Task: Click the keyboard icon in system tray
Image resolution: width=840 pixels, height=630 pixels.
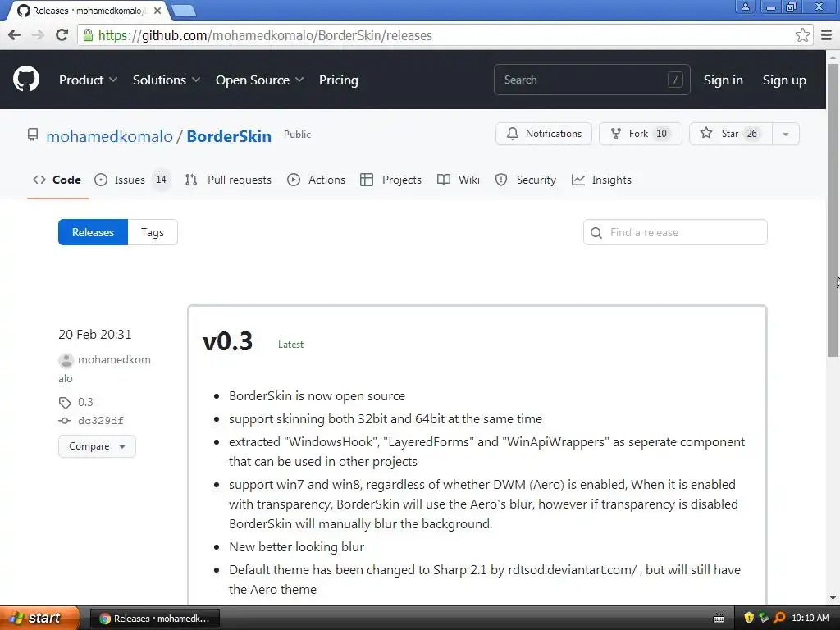Action: tap(719, 619)
